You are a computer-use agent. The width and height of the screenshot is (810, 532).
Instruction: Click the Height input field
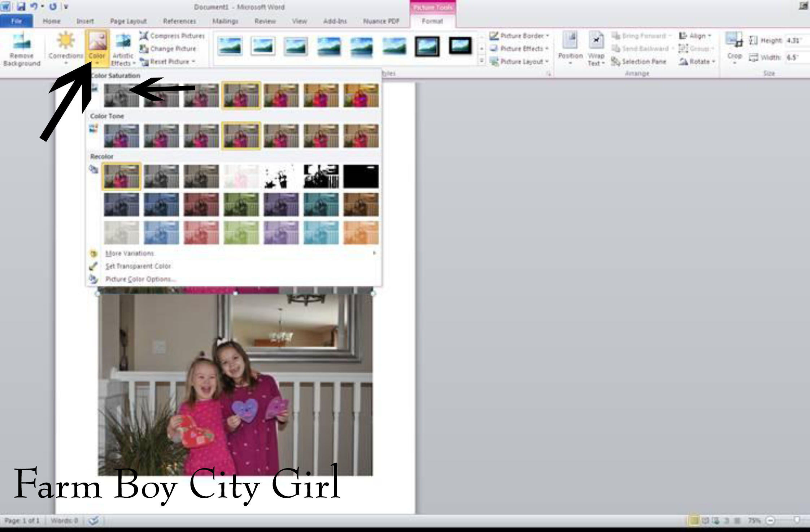coord(797,40)
